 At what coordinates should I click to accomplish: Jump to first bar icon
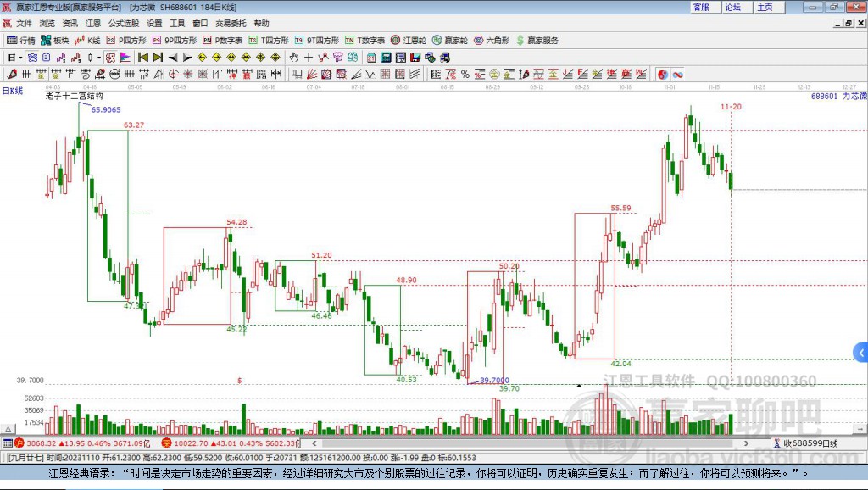[142, 57]
